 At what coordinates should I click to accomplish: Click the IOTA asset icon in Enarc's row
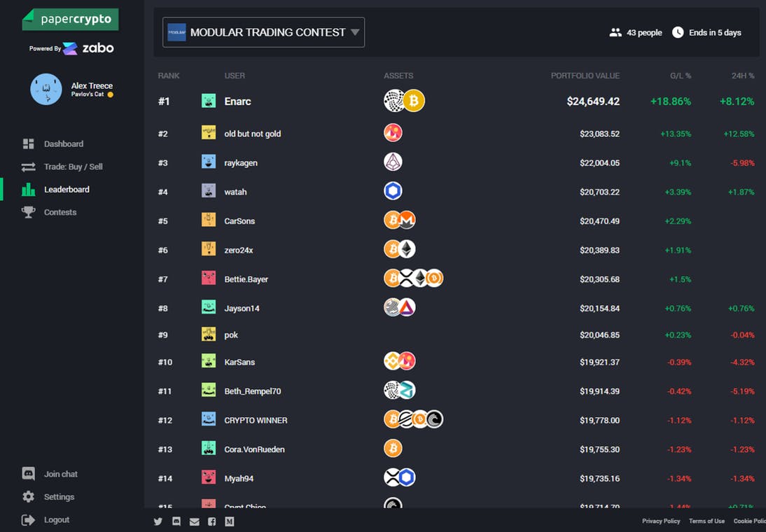point(394,101)
